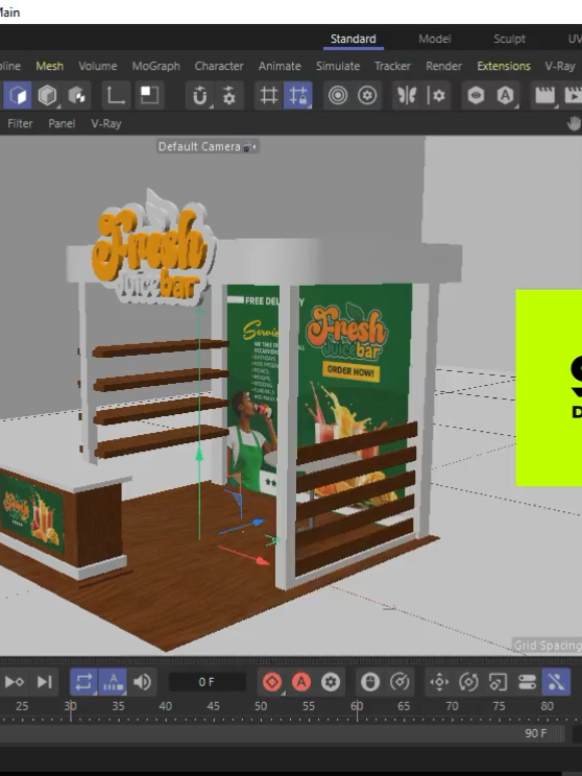This screenshot has width=582, height=776.
Task: Toggle the Enable Snap magnet icon
Action: pyautogui.click(x=199, y=95)
